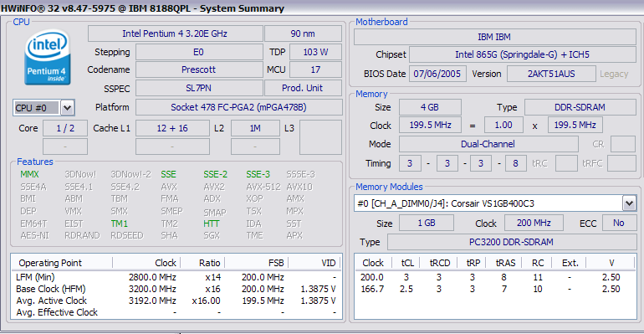Click the 3200.0 MHz base clock value
Image resolution: width=644 pixels, height=334 pixels.
coord(152,289)
